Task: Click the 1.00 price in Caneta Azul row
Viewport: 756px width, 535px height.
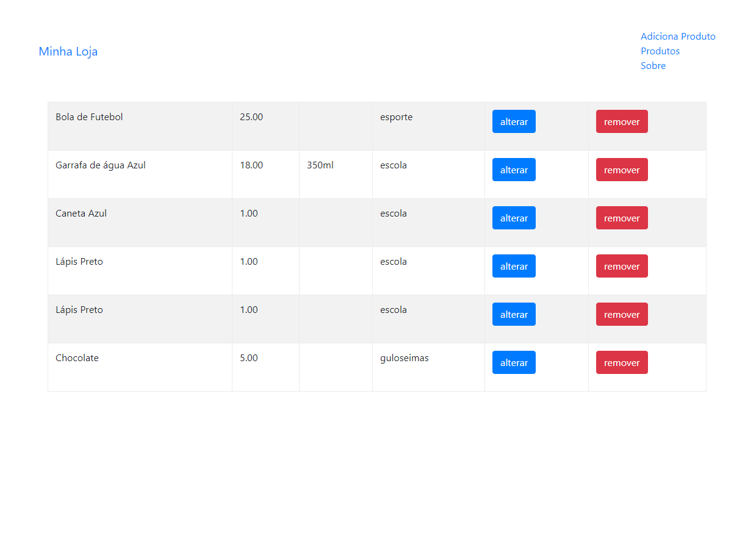Action: pos(265,223)
